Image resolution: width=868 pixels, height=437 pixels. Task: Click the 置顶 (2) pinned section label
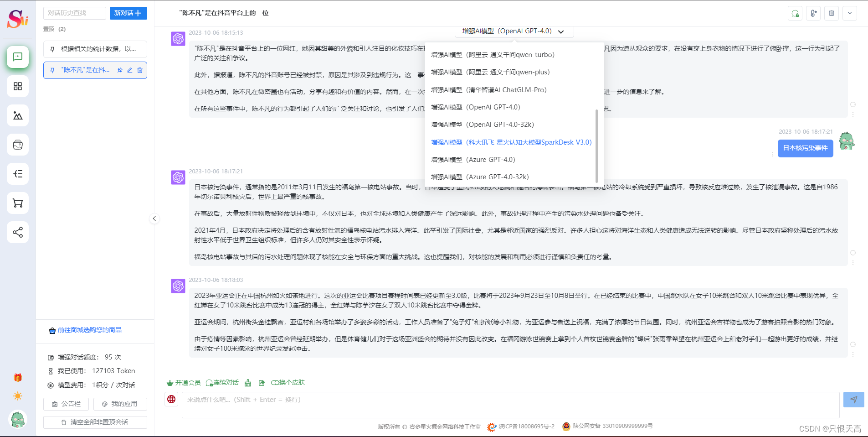click(x=54, y=29)
